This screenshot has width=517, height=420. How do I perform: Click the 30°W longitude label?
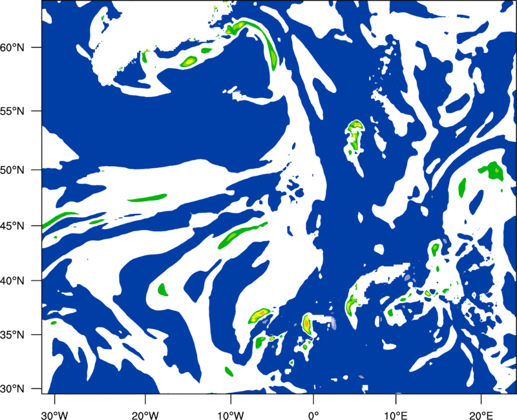click(54, 415)
